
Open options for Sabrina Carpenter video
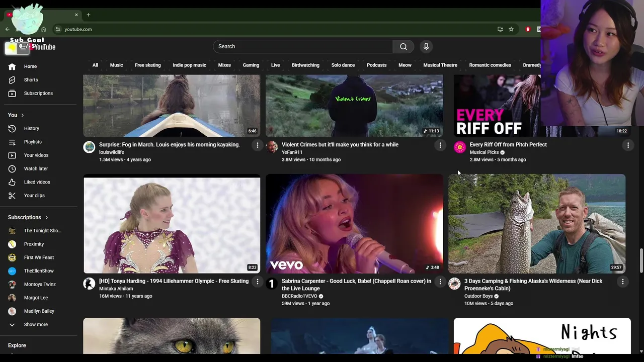click(440, 282)
